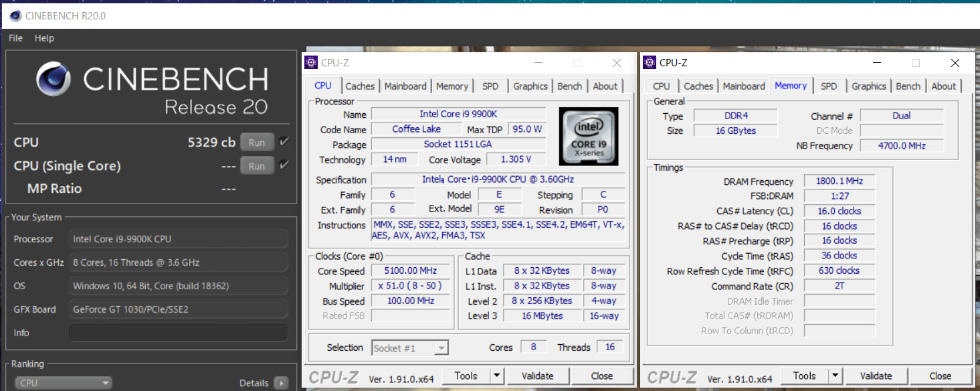
Task: Click the Command Rate value 2T
Action: [x=839, y=285]
